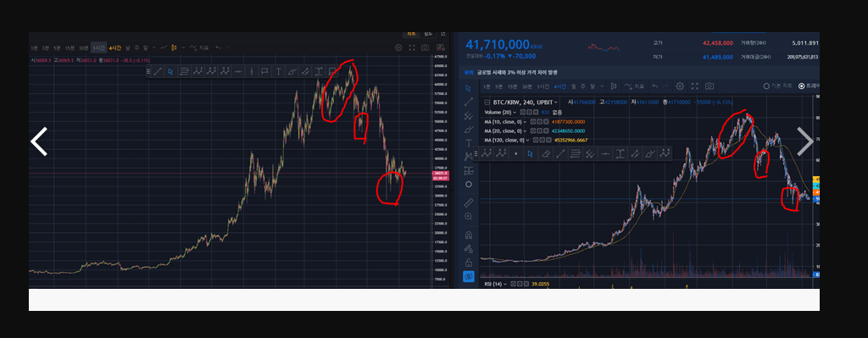
Task: Remove MA (120, close, 0) with X button
Action: point(548,140)
